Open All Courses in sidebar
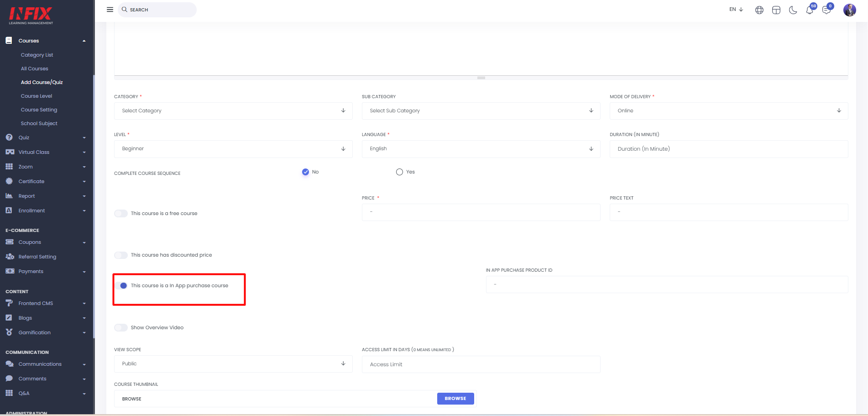 [35, 68]
